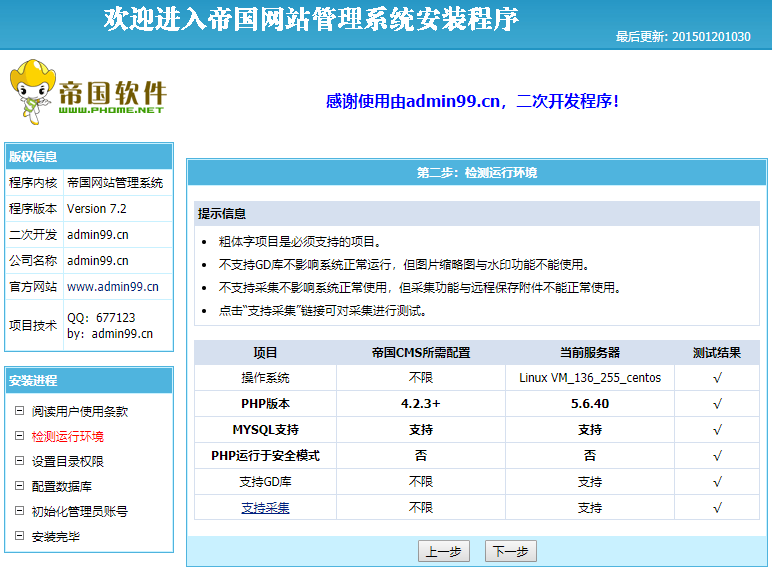Click the 程序版本 label

coord(33,209)
